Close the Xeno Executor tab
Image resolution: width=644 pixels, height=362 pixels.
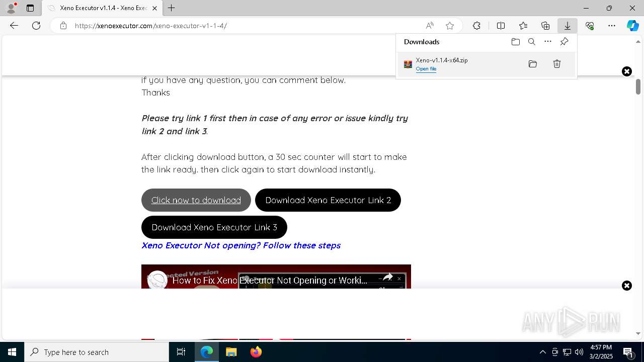coord(154,8)
